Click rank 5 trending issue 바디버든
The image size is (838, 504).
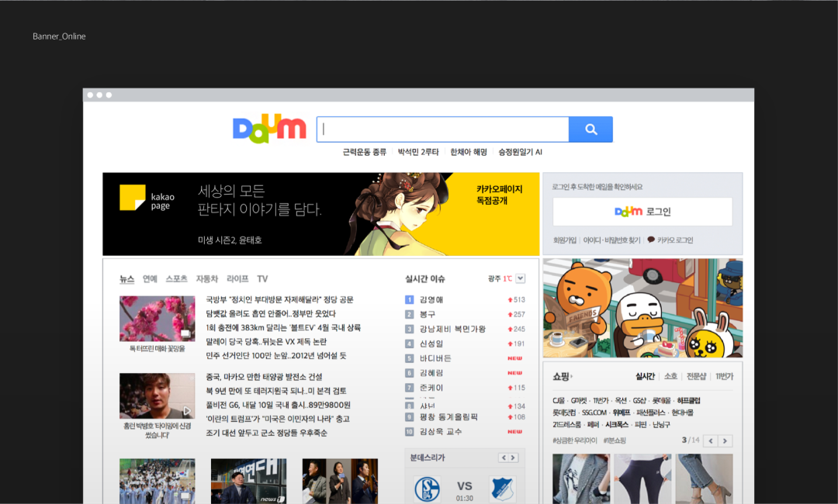click(x=435, y=358)
